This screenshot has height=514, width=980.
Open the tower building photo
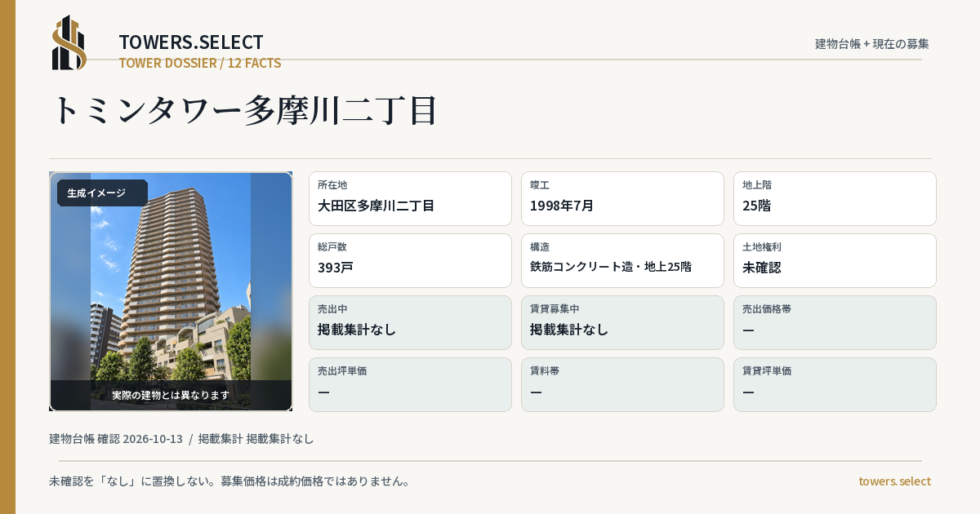tap(171, 291)
